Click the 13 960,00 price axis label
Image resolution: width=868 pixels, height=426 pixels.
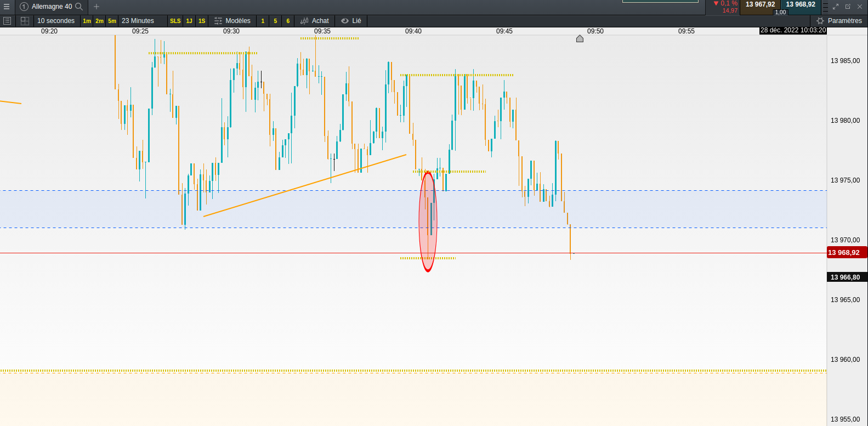pyautogui.click(x=846, y=360)
